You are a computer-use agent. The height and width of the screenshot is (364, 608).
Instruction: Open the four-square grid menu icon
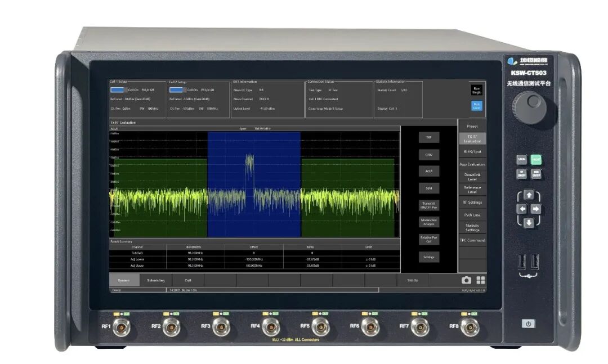(480, 280)
